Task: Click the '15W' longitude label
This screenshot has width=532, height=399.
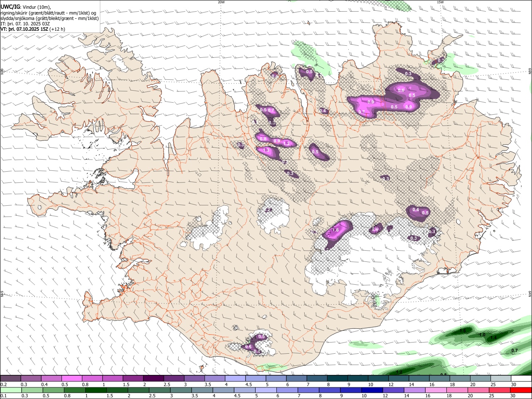Action: tap(440, 2)
